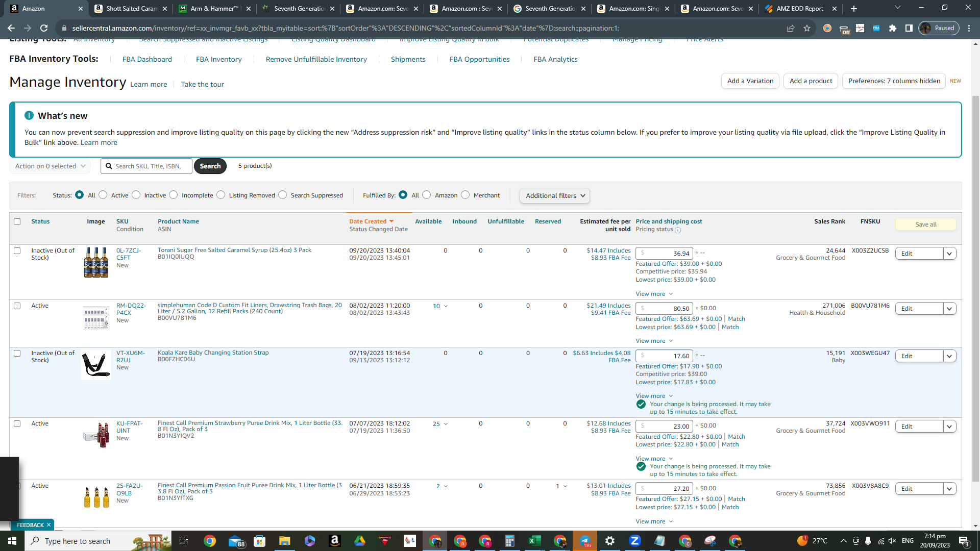Choose the Inactive status radio button
Image resolution: width=980 pixels, height=551 pixels.
tap(136, 195)
